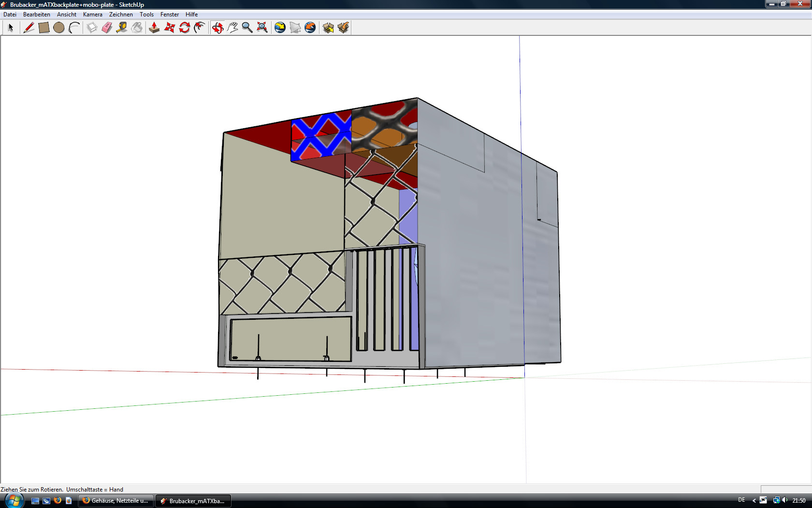Select the pink Eraser tool
The height and width of the screenshot is (508, 812).
pyautogui.click(x=107, y=28)
